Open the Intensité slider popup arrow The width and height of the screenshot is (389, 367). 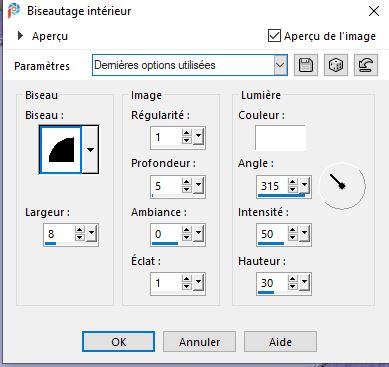(304, 233)
